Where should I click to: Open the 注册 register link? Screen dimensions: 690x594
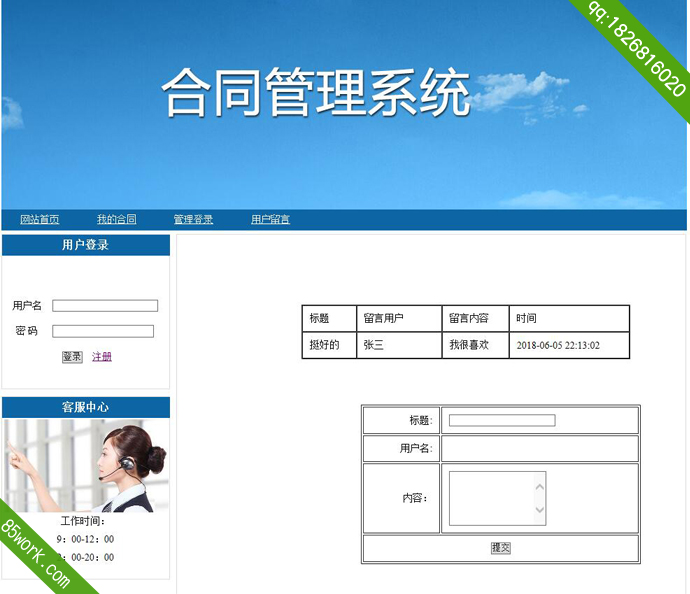point(102,357)
